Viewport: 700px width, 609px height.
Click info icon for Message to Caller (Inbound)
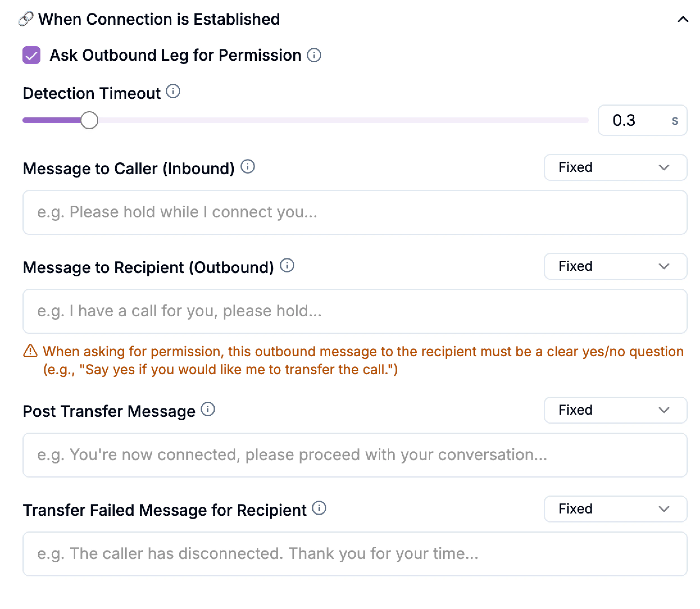click(x=248, y=167)
